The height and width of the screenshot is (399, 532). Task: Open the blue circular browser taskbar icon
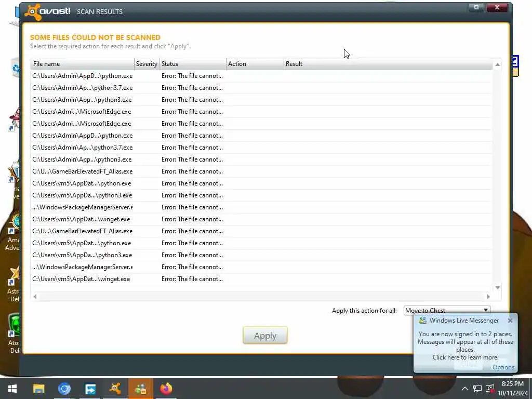click(64, 389)
